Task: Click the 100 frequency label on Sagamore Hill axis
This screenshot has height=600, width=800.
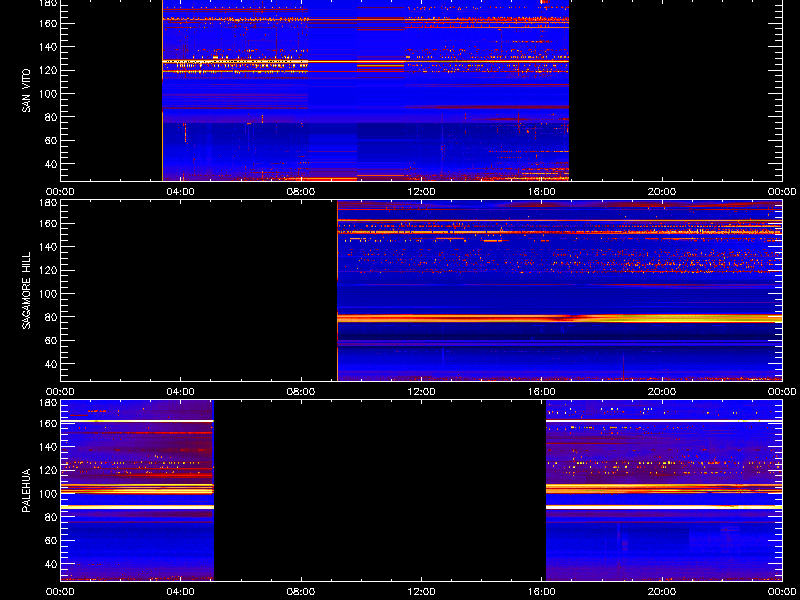Action: (x=48, y=294)
